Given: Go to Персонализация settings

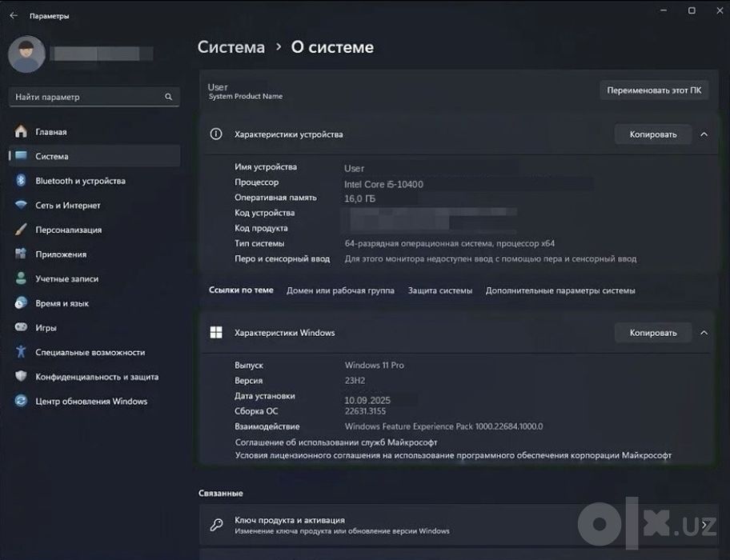Looking at the screenshot, I should pyautogui.click(x=94, y=230).
